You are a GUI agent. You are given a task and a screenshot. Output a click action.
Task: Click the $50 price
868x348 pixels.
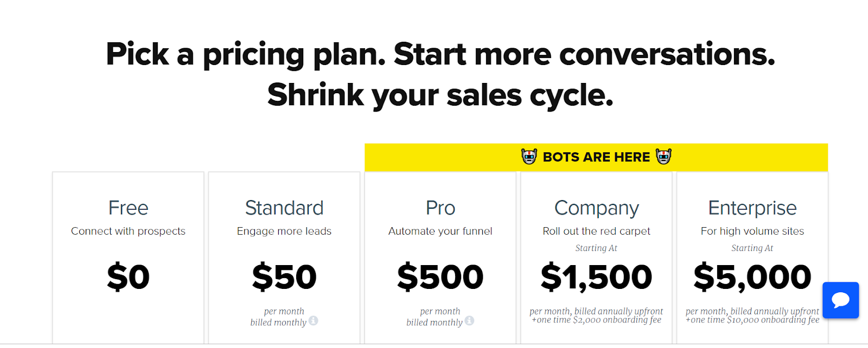[284, 277]
